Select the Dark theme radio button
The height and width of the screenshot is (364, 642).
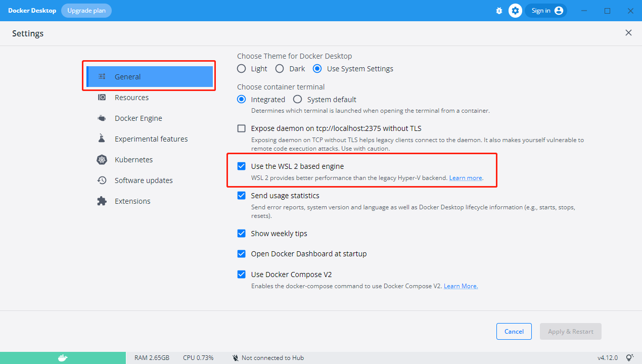point(280,69)
